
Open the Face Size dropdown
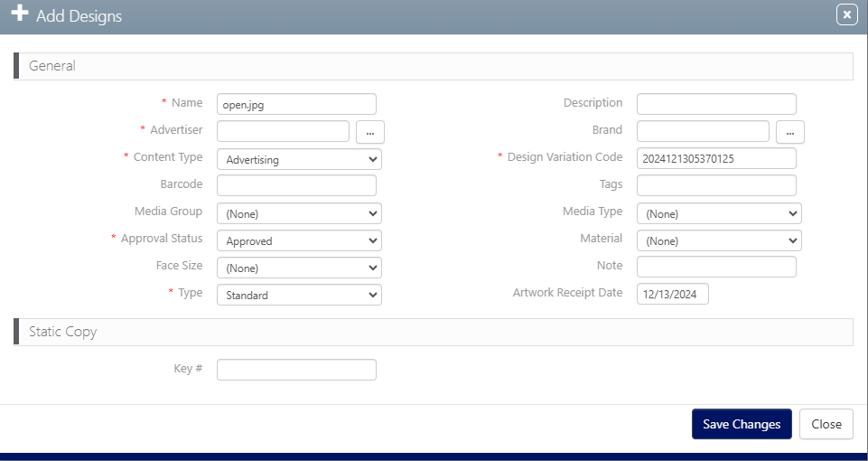point(299,268)
